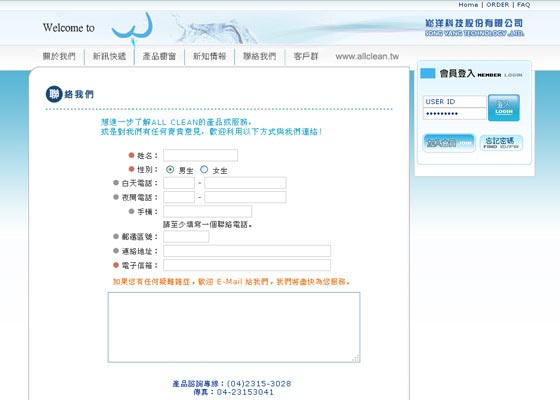The height and width of the screenshot is (400, 560).
Task: Click the password field in member login
Action: pos(455,114)
